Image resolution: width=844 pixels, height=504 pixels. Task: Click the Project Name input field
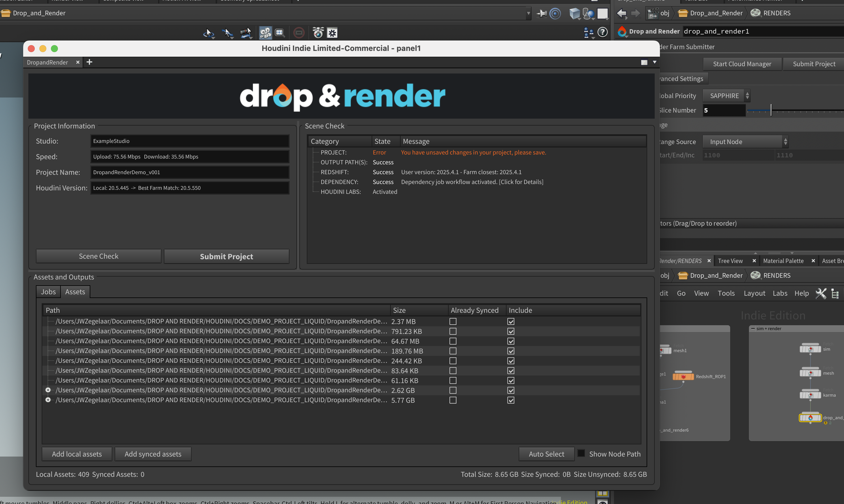190,172
